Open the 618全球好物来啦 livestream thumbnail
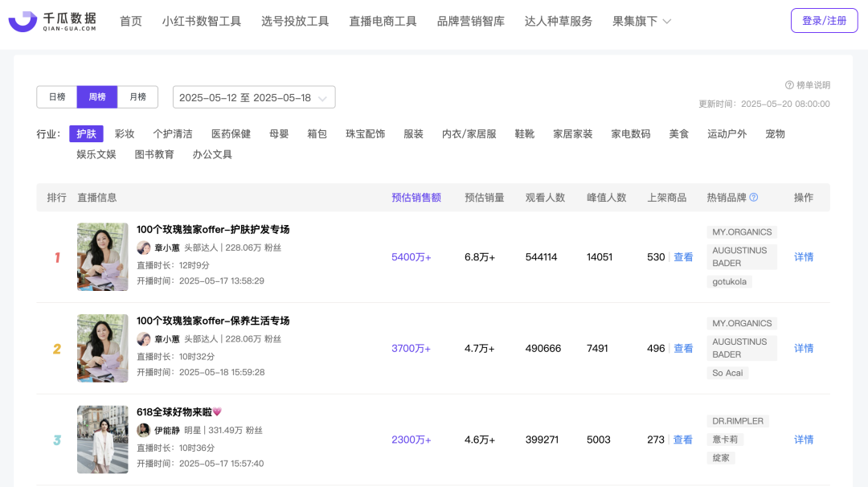This screenshot has width=868, height=487. point(102,439)
